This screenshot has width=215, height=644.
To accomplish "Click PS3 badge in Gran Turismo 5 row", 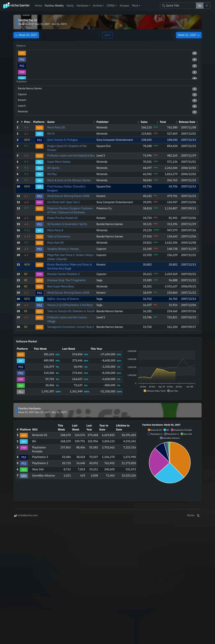I will (40, 140).
